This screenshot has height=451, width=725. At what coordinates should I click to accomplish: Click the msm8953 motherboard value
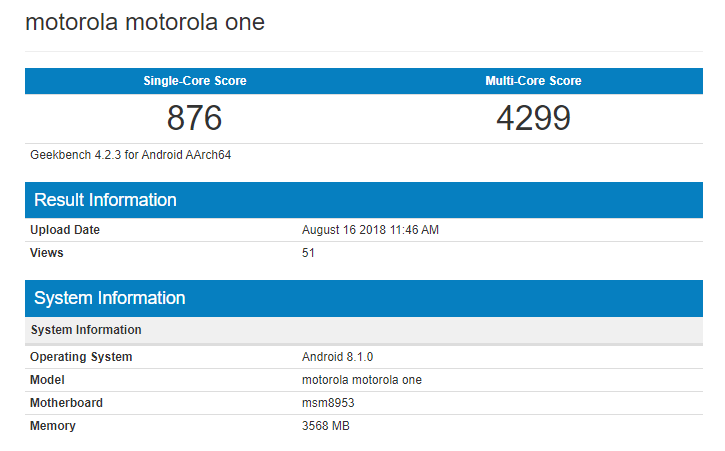pyautogui.click(x=327, y=403)
